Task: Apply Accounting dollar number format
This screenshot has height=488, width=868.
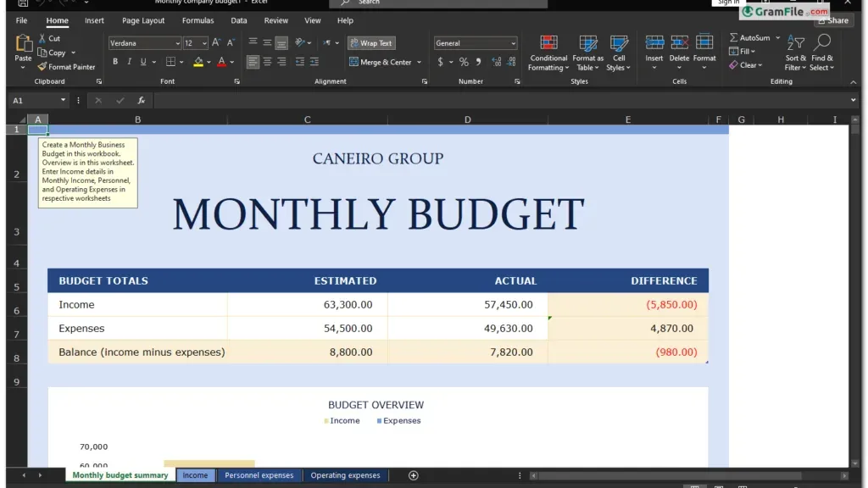Action: tap(440, 62)
